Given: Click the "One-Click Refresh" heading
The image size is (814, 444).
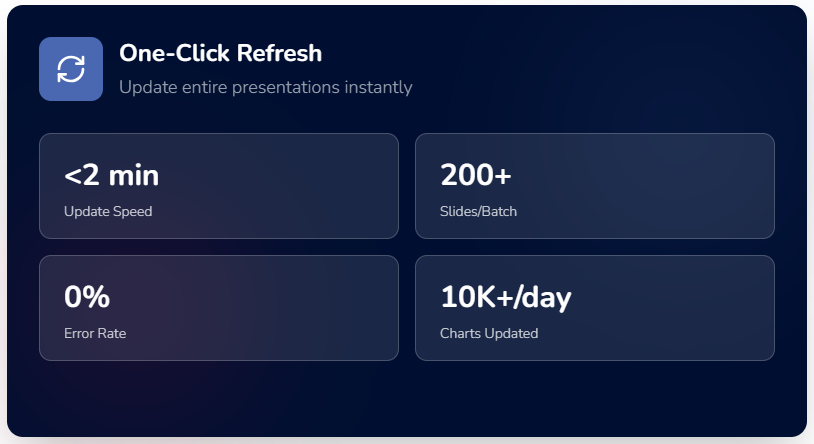Looking at the screenshot, I should click(x=220, y=54).
